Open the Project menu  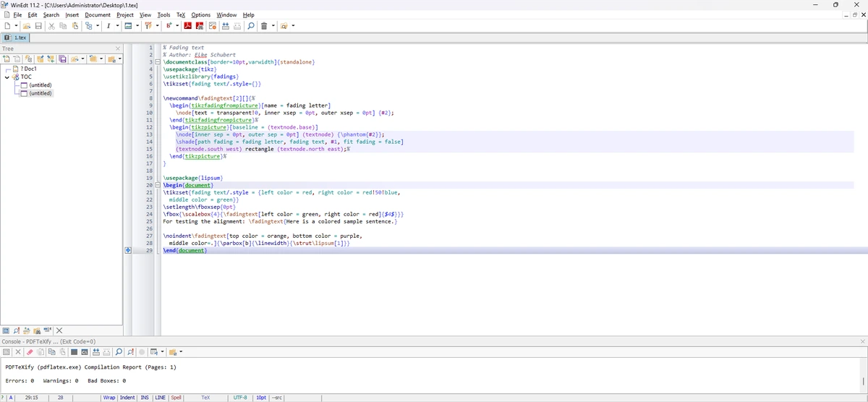pos(125,14)
